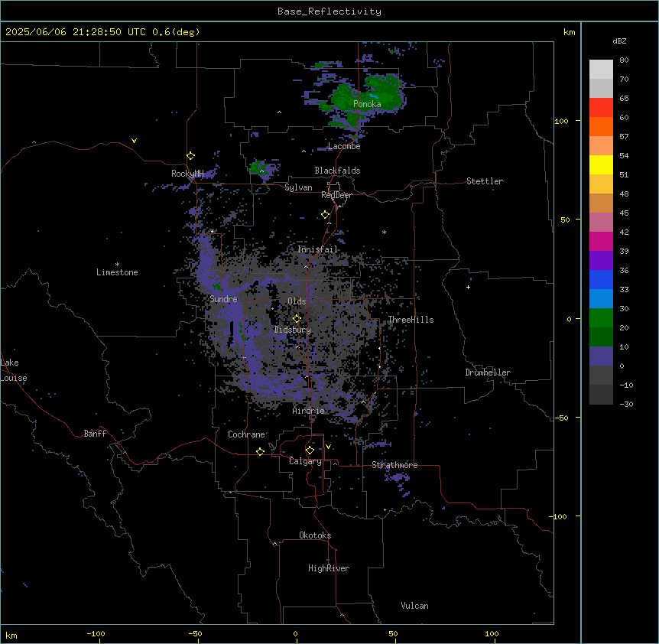Click the Innisfail label
Viewport: 659px width, 644px height.
coord(318,249)
